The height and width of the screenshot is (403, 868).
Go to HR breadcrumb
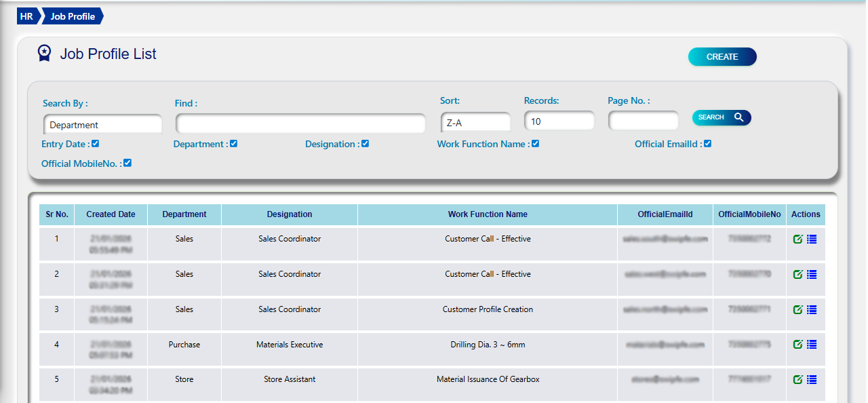26,16
